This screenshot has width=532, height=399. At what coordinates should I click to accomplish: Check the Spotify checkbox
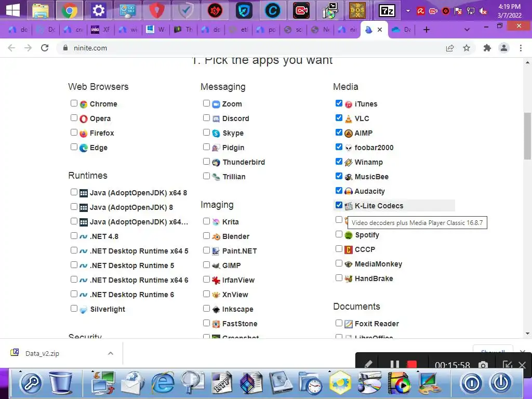click(x=339, y=234)
